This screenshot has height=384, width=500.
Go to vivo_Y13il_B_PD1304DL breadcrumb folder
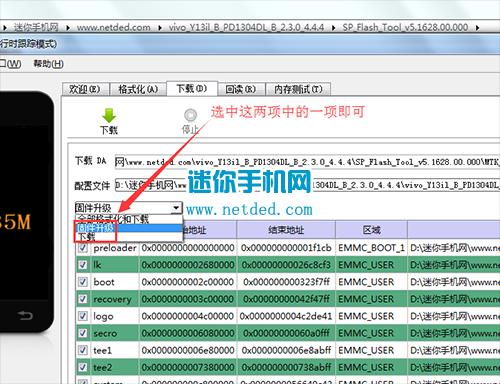tap(246, 27)
